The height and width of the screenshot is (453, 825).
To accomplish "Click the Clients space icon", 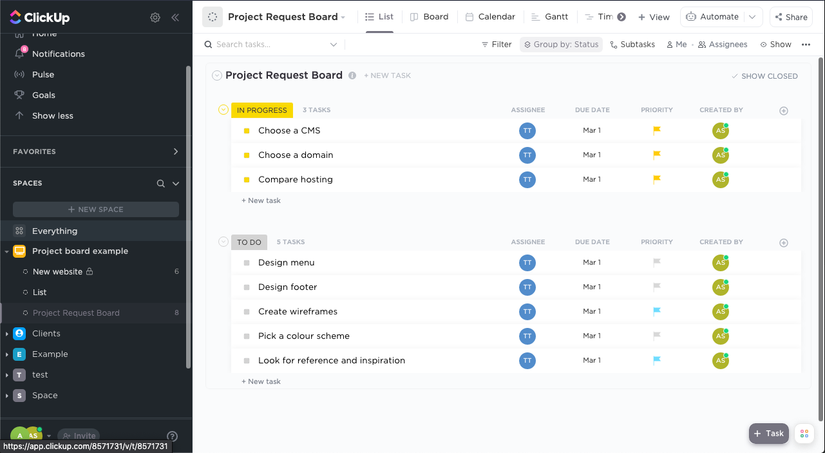I will pos(19,334).
